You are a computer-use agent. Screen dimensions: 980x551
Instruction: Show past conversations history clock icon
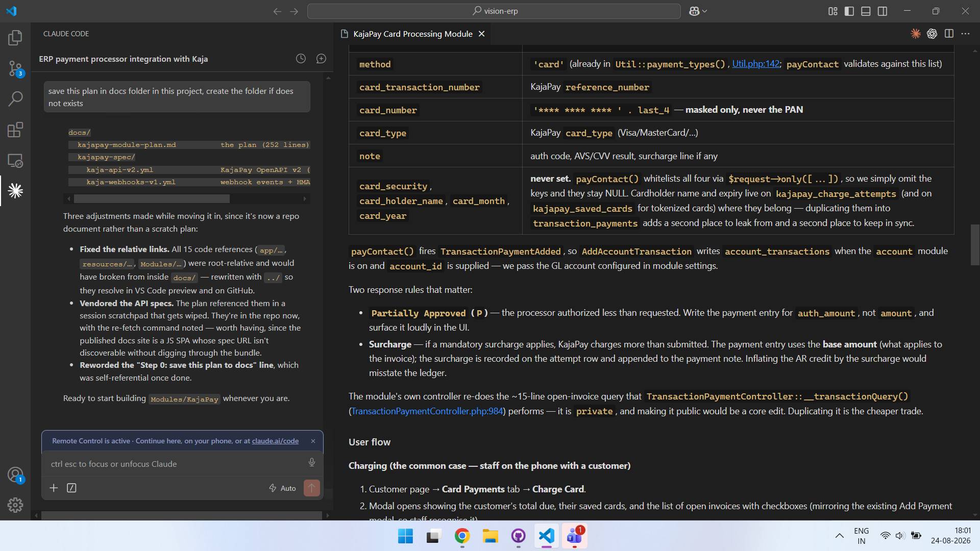click(301, 59)
